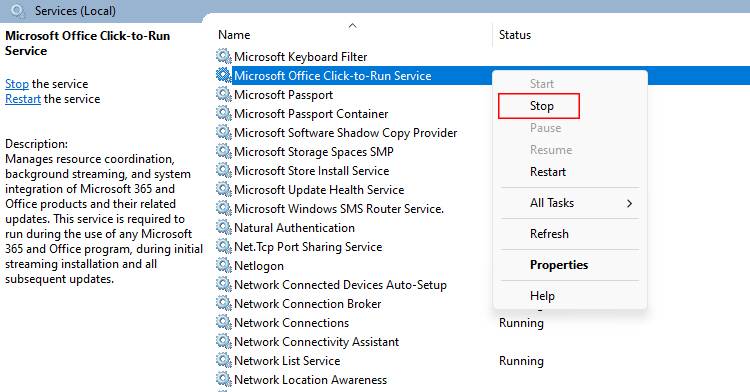This screenshot has width=750, height=392.
Task: Click gear icon for Net.Tcp Port Sharing Service
Action: [x=223, y=246]
